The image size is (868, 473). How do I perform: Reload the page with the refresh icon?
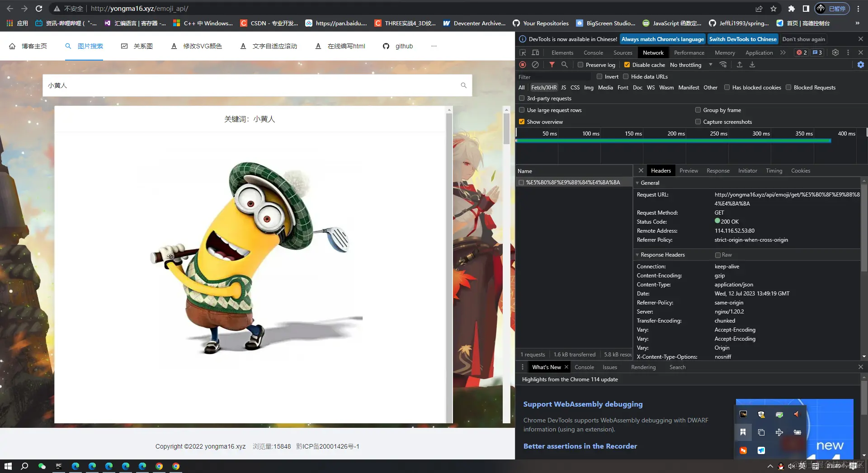pos(39,9)
